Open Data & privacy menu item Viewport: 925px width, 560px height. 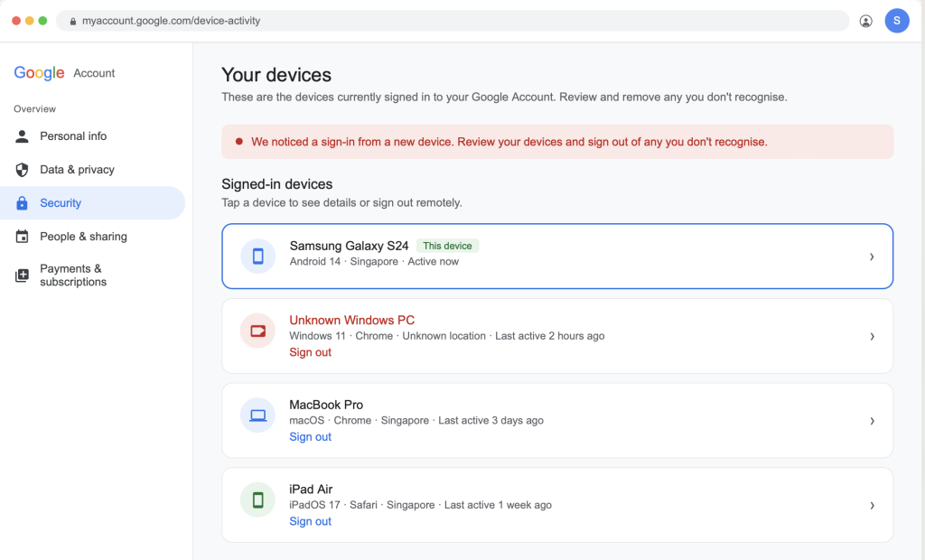pos(93,170)
